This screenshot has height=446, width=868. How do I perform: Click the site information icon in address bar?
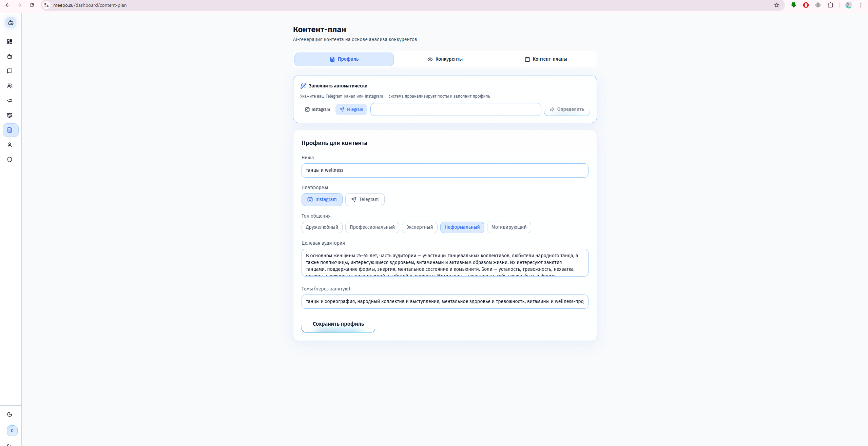coord(46,5)
